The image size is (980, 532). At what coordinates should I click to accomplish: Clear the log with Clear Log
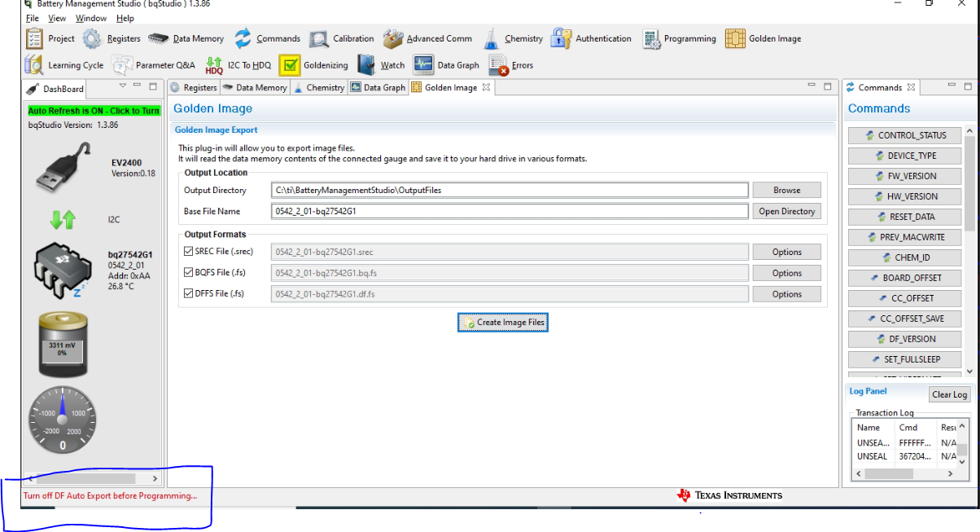(x=949, y=394)
